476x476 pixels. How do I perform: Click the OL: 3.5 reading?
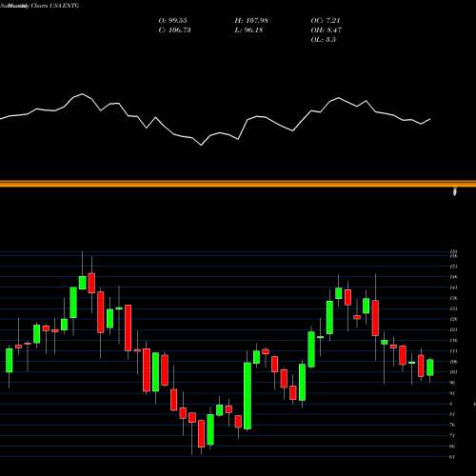(x=324, y=40)
